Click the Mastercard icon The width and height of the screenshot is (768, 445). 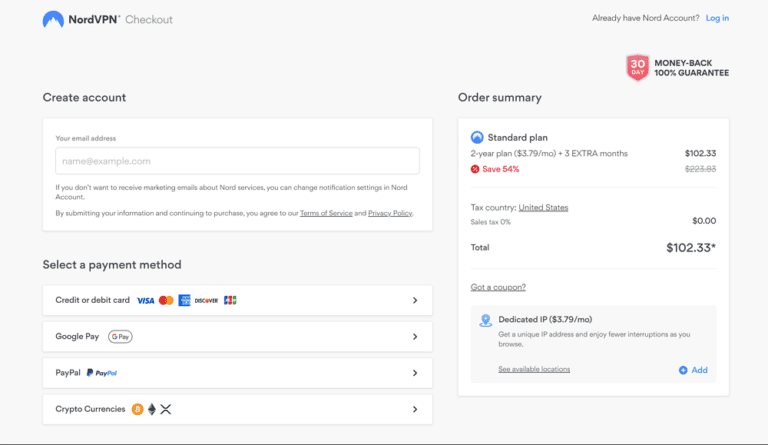[x=166, y=300]
